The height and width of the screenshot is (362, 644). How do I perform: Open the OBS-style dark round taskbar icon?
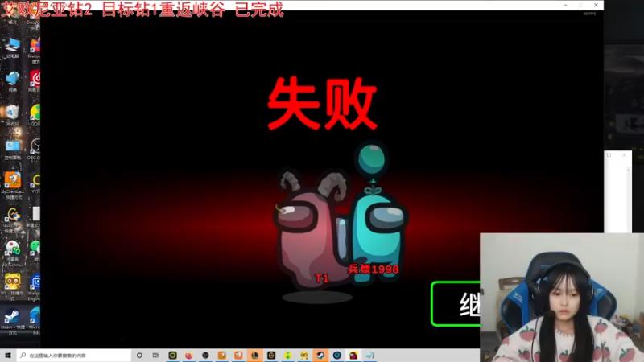pos(205,356)
